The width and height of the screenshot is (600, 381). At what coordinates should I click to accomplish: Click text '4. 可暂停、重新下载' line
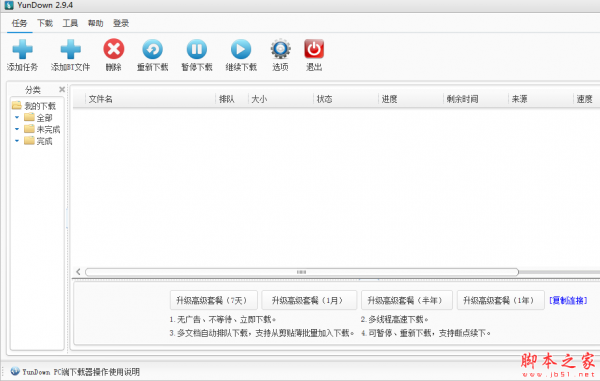pyautogui.click(x=426, y=333)
